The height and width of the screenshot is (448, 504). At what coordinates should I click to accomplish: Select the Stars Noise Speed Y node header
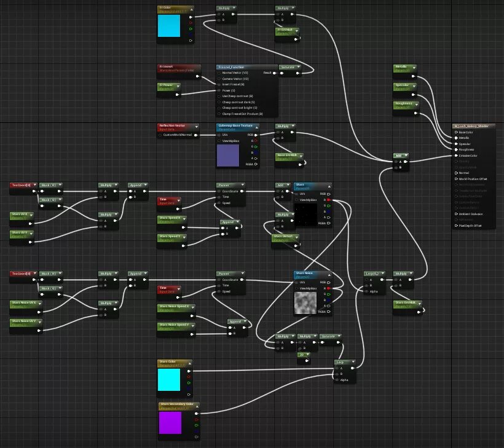coord(176,326)
